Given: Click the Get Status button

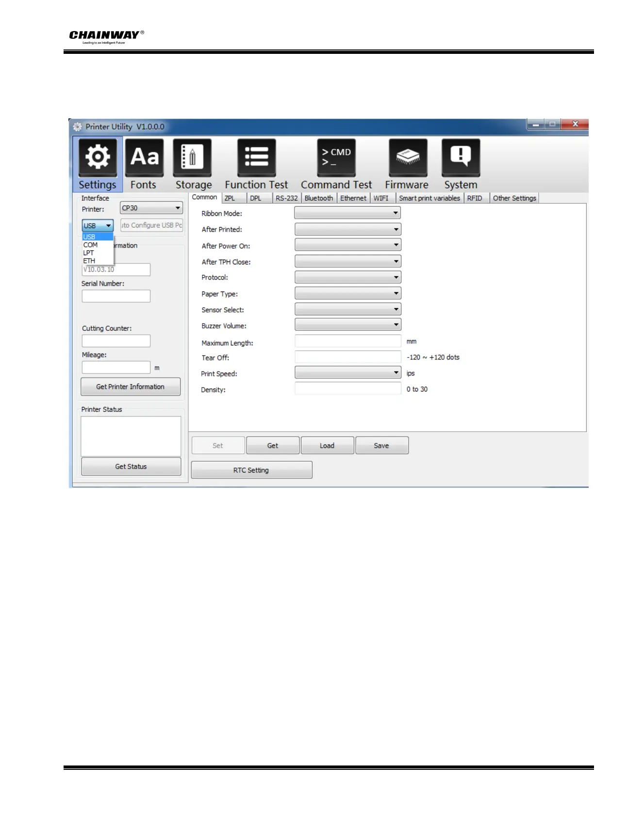Looking at the screenshot, I should [131, 467].
